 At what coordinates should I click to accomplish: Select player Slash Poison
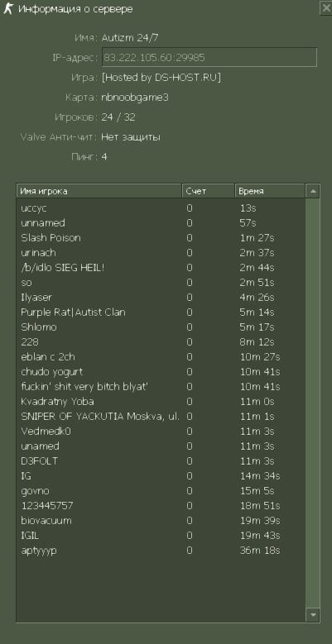coord(161,238)
